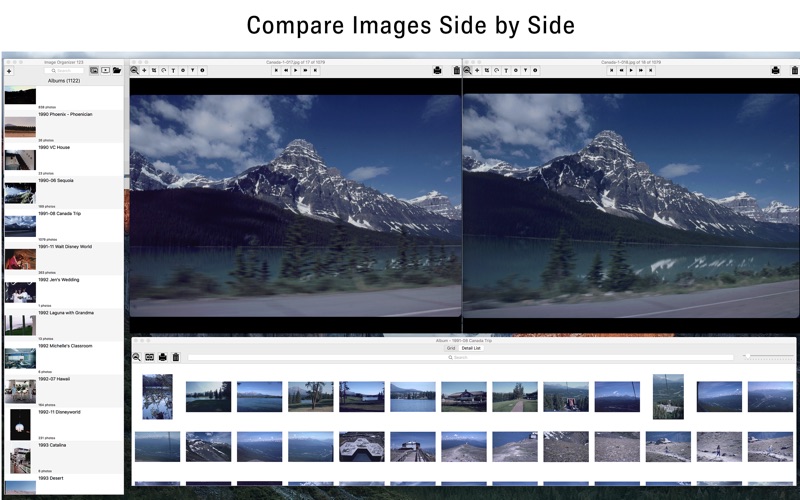The image size is (800, 500).
Task: Open the 1990 Phoenix - Phoenician album
Action: [x=64, y=127]
